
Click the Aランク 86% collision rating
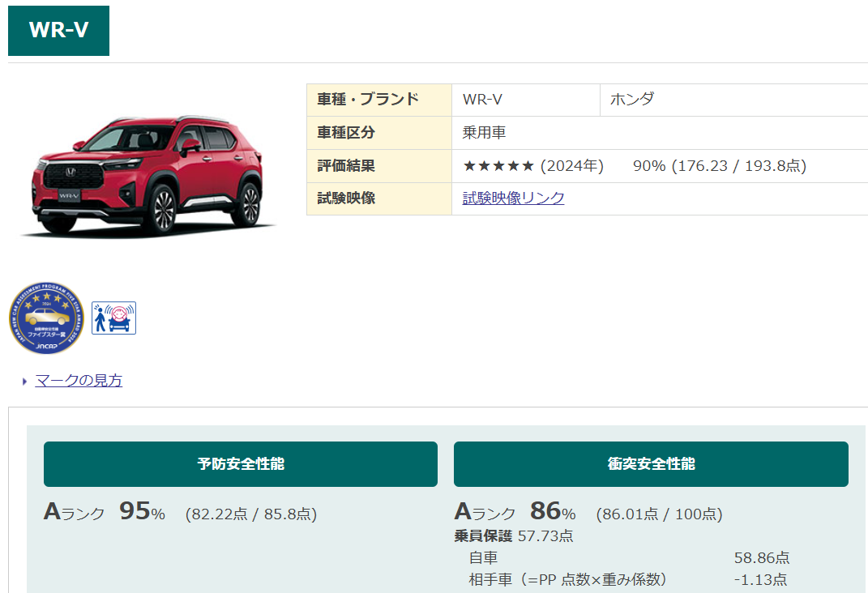(515, 511)
